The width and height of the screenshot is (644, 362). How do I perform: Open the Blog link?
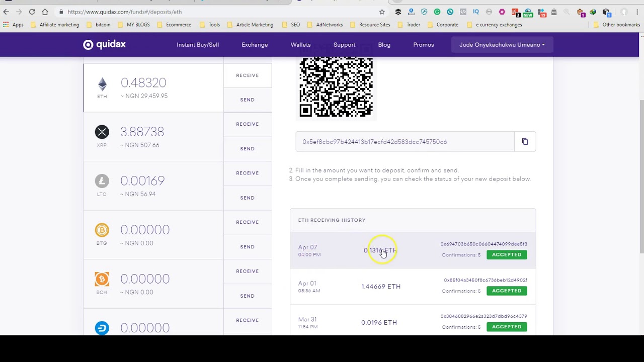384,45
